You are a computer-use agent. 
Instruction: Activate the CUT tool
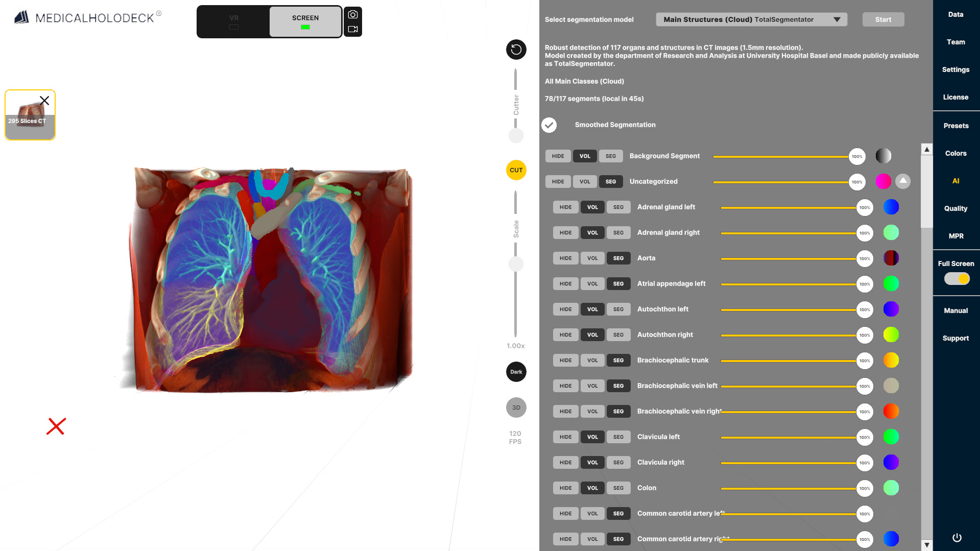pyautogui.click(x=516, y=170)
